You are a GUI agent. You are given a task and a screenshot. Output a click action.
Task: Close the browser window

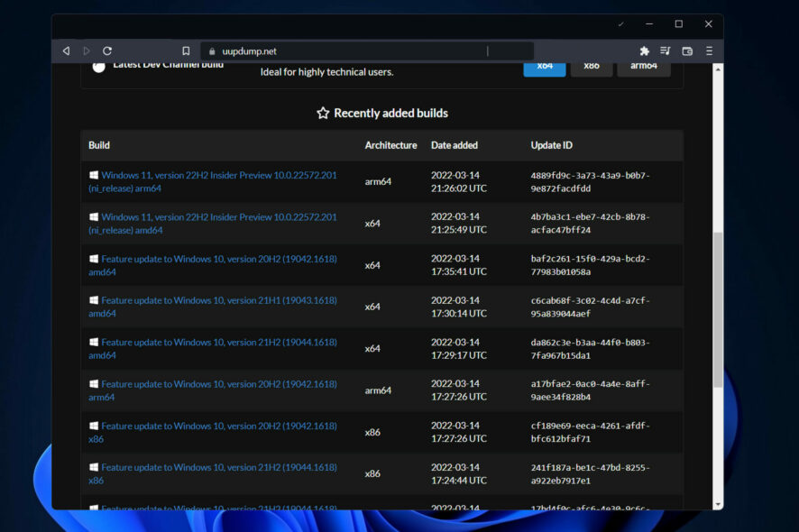(708, 24)
